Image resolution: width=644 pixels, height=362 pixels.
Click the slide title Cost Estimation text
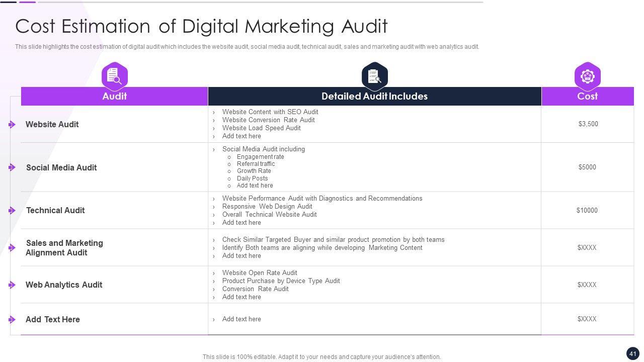pos(201,26)
